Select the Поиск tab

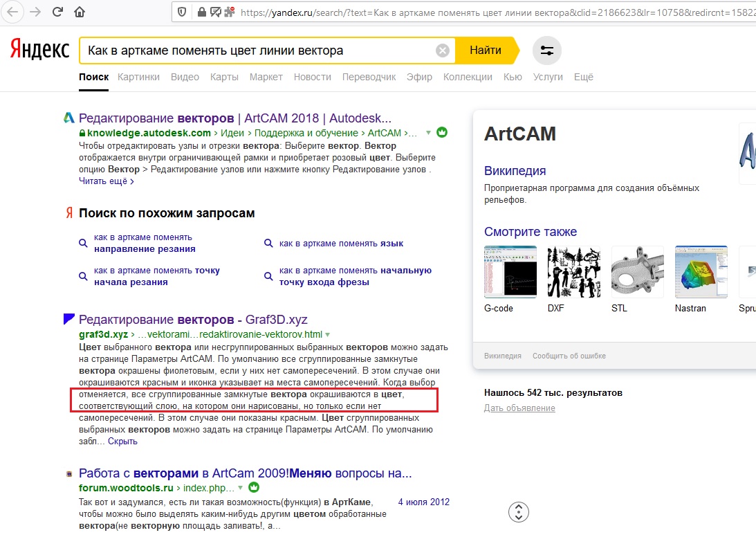coord(93,78)
